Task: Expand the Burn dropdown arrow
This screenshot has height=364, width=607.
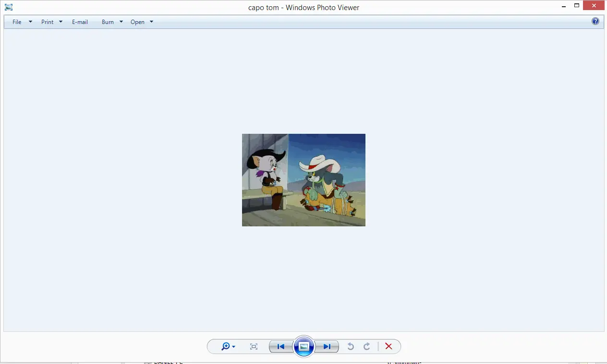Action: (x=121, y=22)
